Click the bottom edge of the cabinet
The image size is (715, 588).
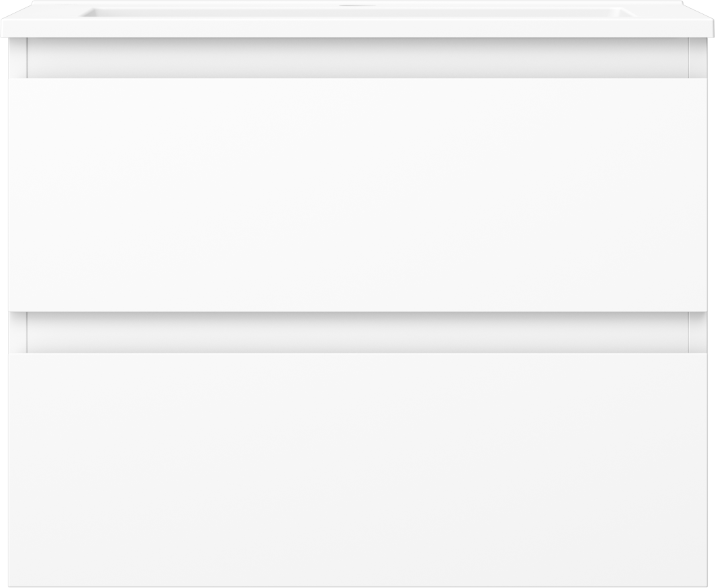(358, 585)
